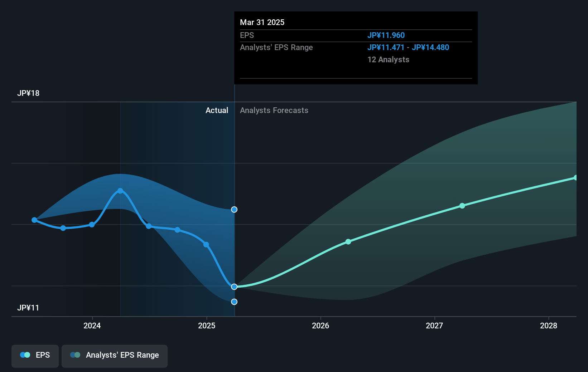
Task: Click the Analysts' EPS Range legend color dots
Action: (x=75, y=355)
